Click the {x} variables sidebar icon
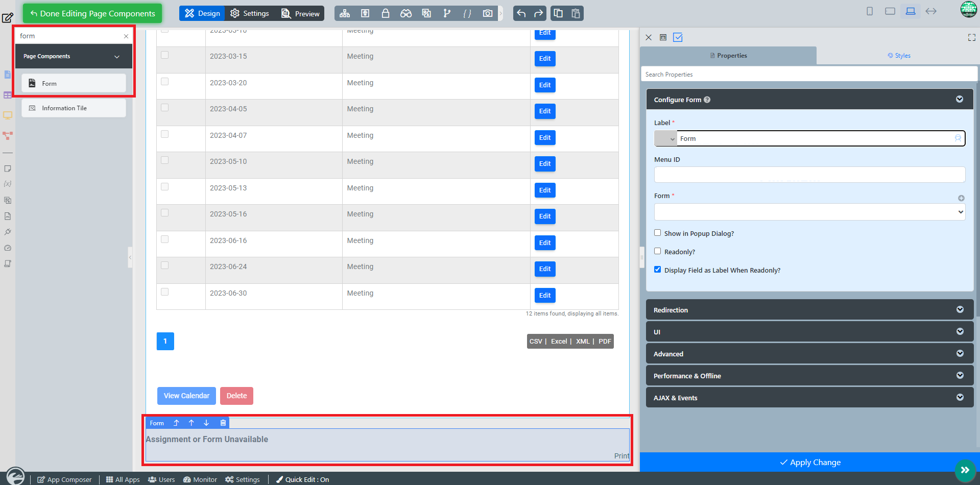The image size is (980, 485). tap(7, 184)
